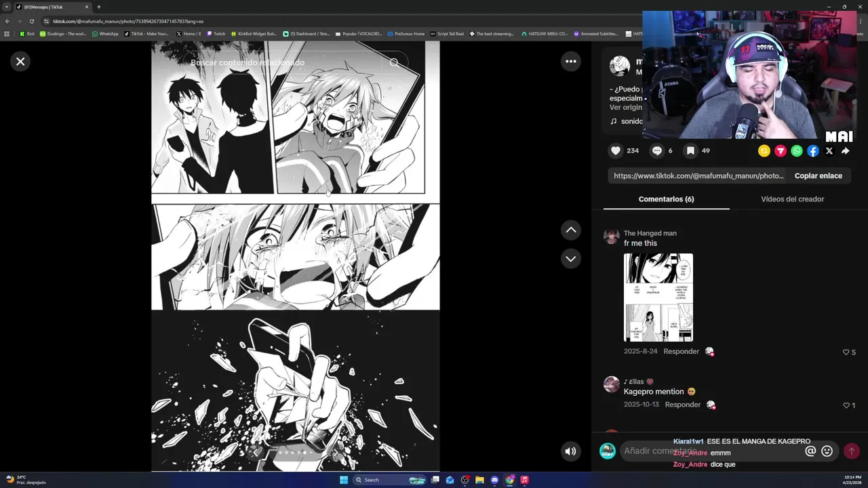
Task: Open KickBot Widget Builder bookmark
Action: pos(254,34)
